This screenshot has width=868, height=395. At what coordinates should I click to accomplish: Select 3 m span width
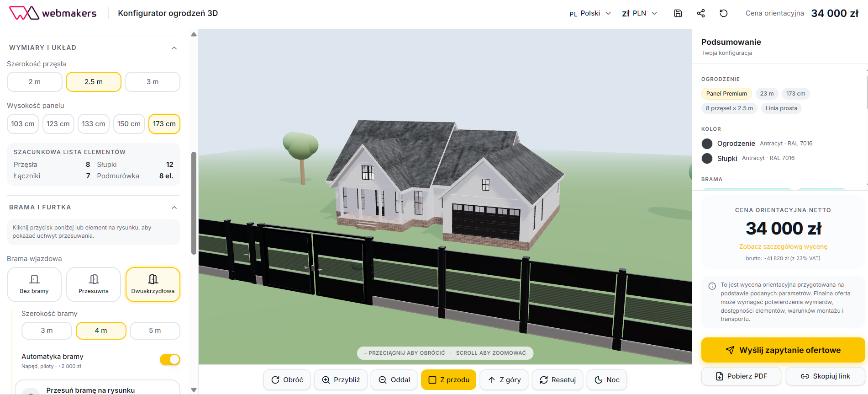(153, 82)
